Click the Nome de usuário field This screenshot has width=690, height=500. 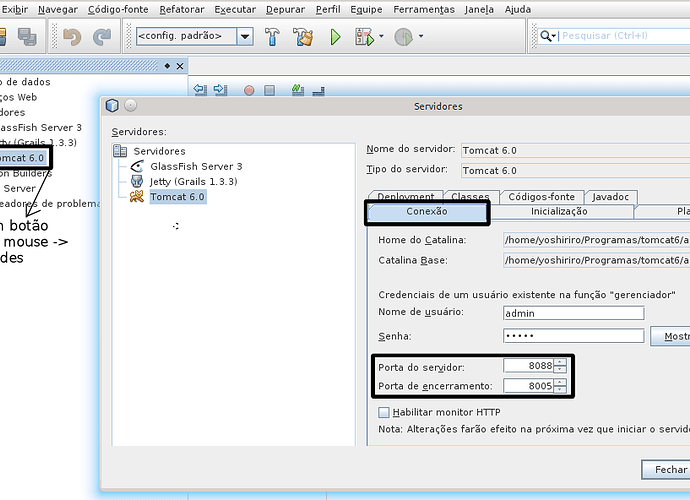[573, 313]
